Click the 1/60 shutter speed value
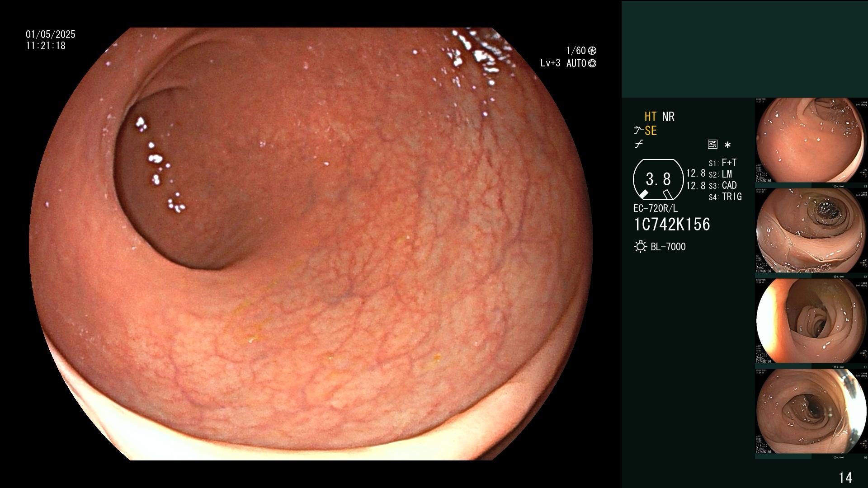The height and width of the screenshot is (488, 868). [576, 51]
